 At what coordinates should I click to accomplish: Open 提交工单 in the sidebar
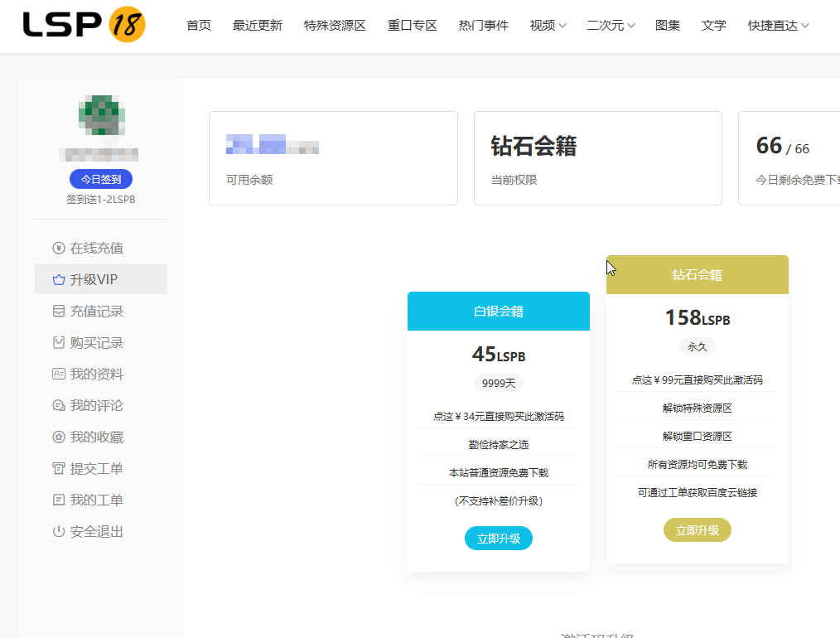point(101,469)
